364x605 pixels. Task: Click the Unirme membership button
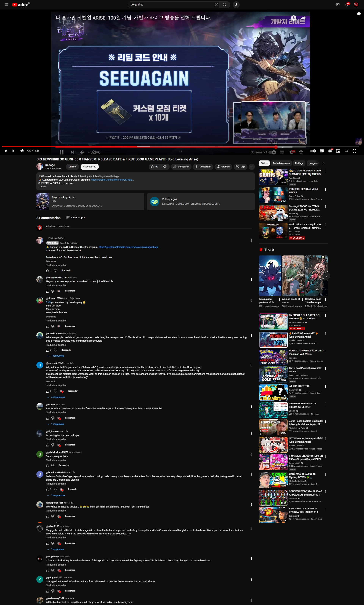(72, 167)
